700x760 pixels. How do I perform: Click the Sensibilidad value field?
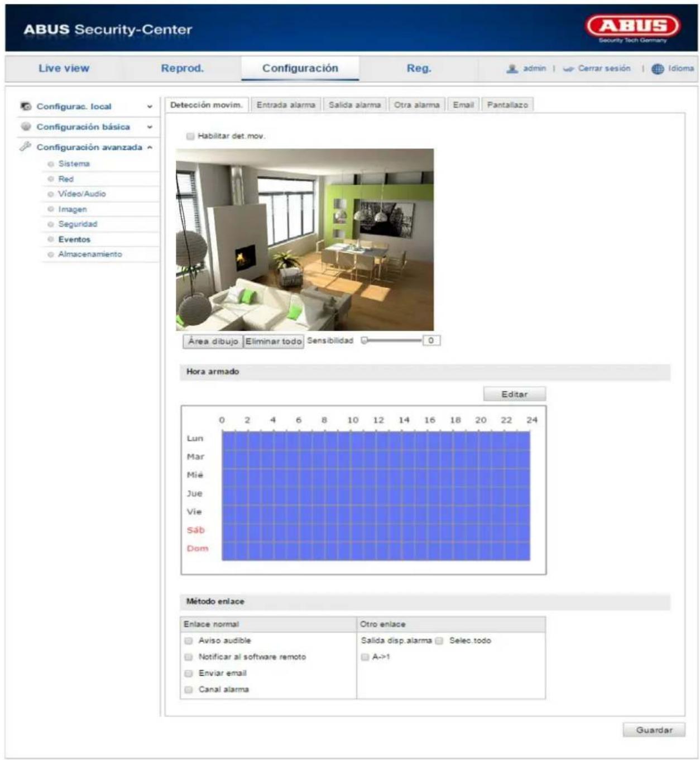point(431,340)
